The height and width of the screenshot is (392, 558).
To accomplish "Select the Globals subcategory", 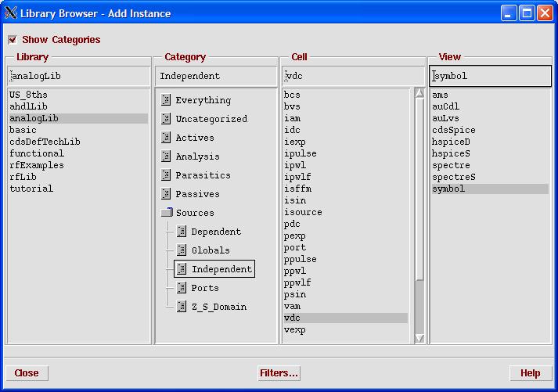I will [210, 250].
